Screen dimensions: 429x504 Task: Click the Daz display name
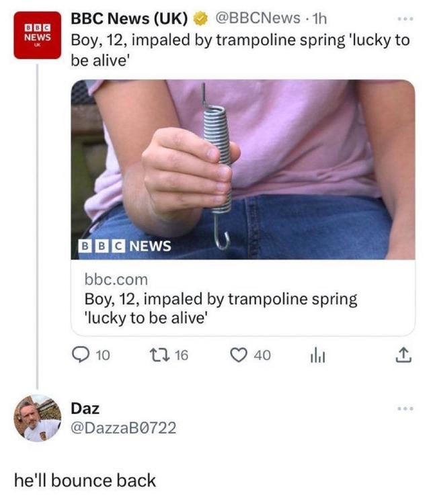85,408
